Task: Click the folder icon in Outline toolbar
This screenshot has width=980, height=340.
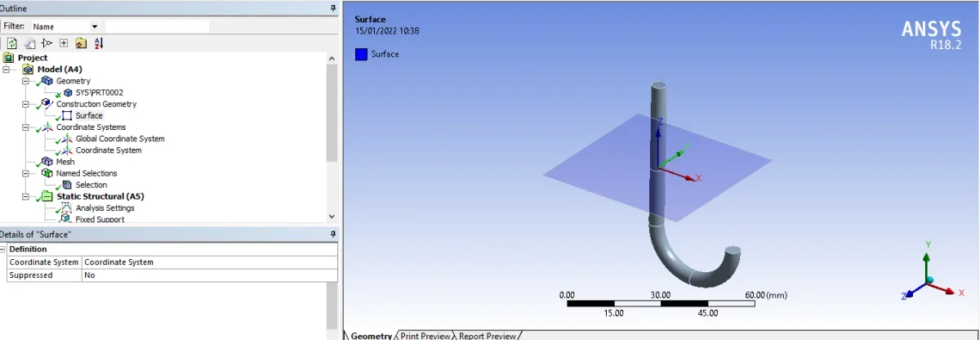Action: 81,43
